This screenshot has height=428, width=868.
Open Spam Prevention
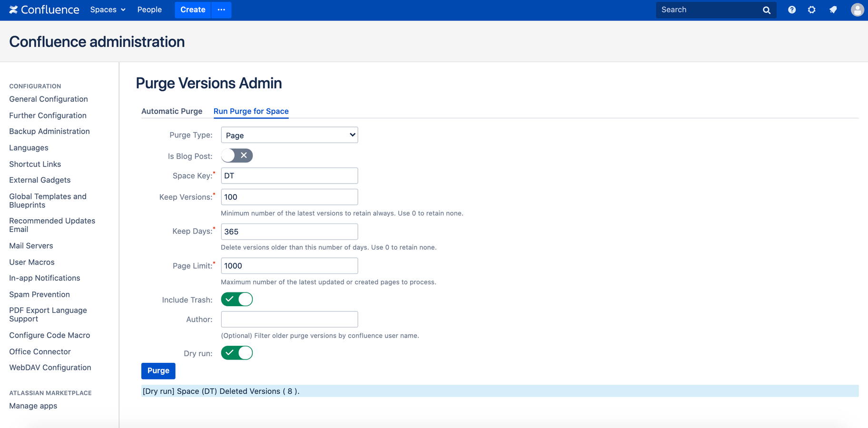click(x=39, y=294)
